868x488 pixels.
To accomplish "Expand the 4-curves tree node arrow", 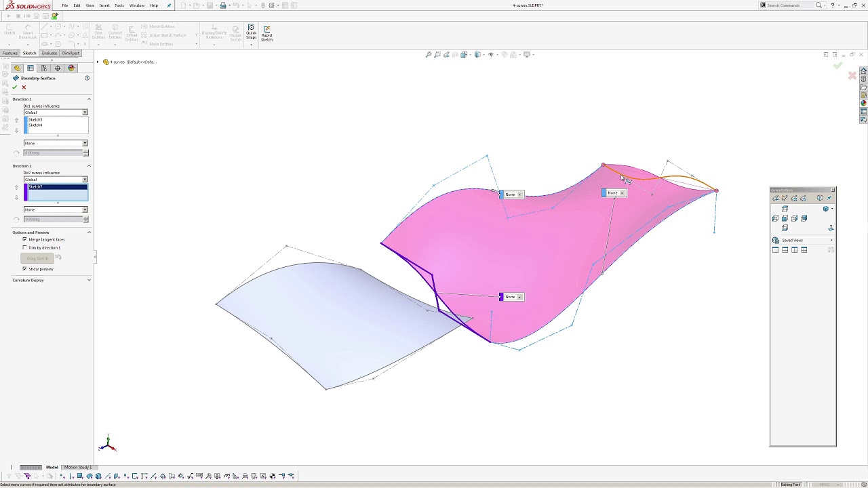I will [x=98, y=62].
